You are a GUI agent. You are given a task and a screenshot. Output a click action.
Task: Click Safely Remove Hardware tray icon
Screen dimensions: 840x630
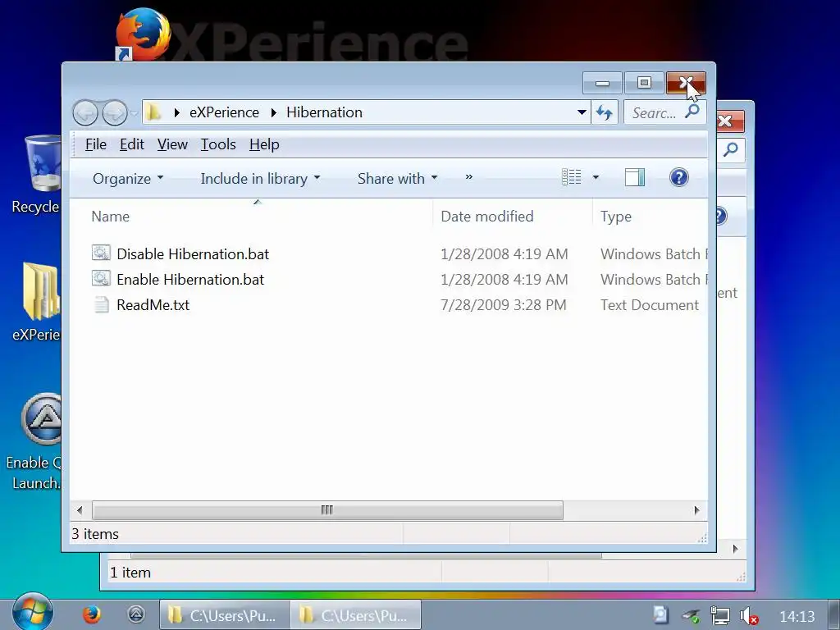click(x=691, y=615)
